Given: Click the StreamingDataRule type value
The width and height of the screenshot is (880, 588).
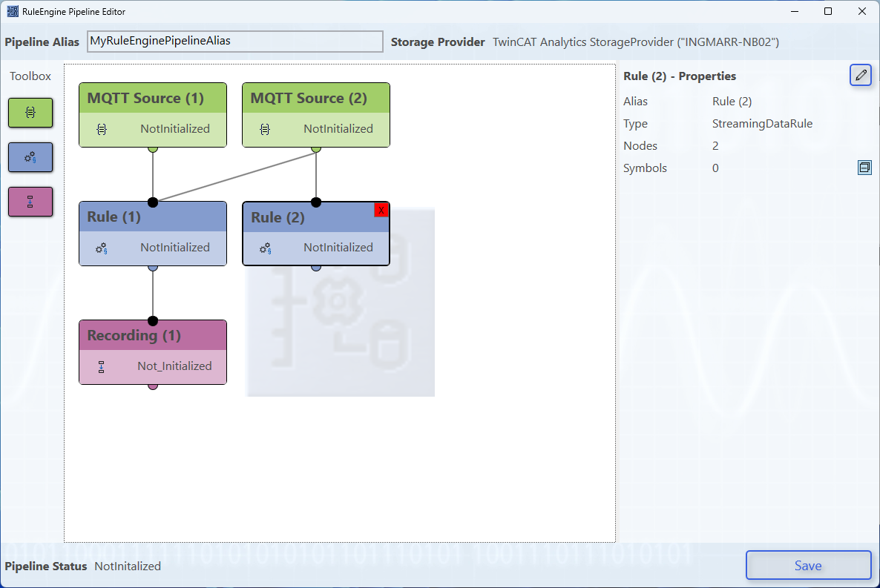Looking at the screenshot, I should 762,123.
